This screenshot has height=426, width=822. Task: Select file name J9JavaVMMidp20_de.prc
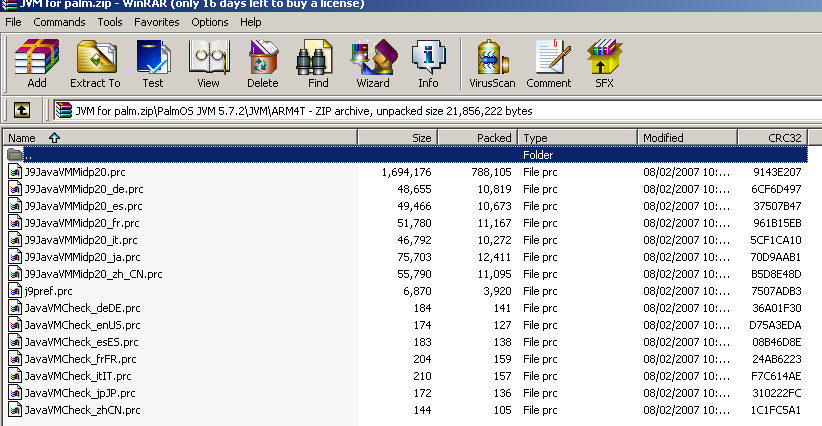tap(84, 189)
